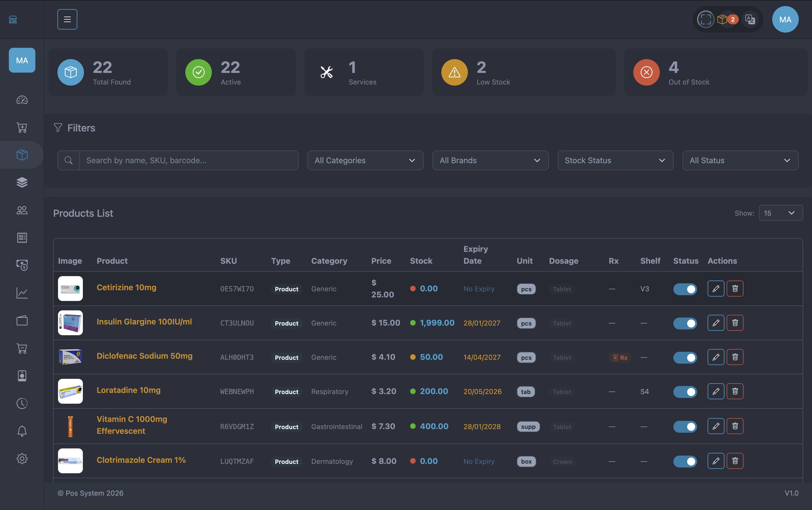The width and height of the screenshot is (812, 510).
Task: Open the dashboard gauge icon in sidebar
Action: pyautogui.click(x=22, y=100)
